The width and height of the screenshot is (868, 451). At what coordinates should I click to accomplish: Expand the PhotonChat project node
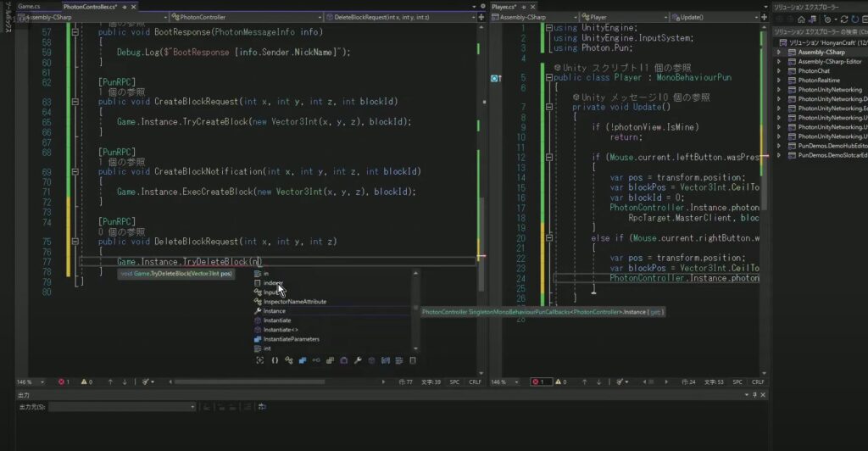779,71
